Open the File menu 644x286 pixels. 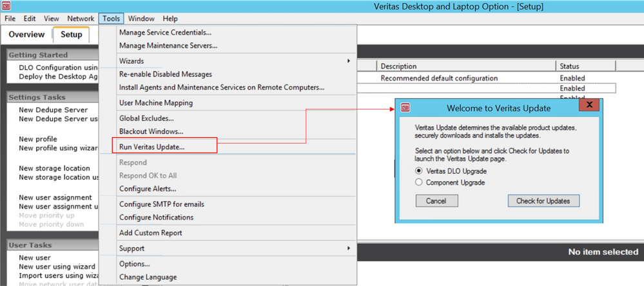(x=10, y=19)
